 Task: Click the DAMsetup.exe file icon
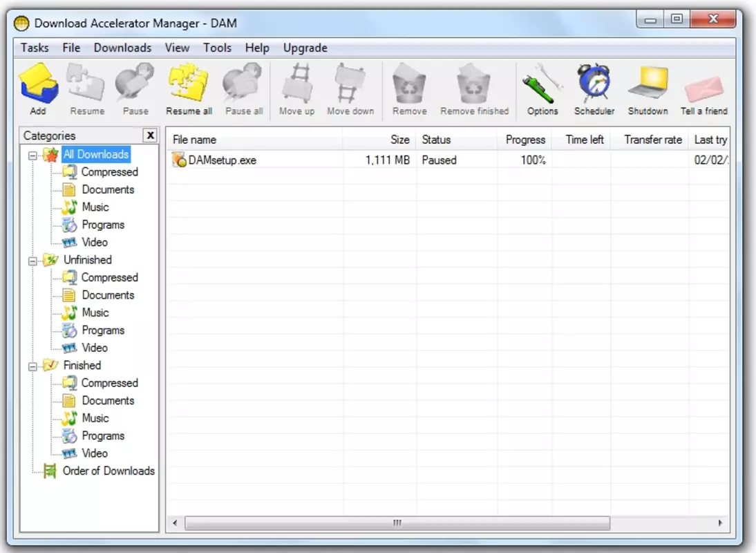click(x=180, y=160)
